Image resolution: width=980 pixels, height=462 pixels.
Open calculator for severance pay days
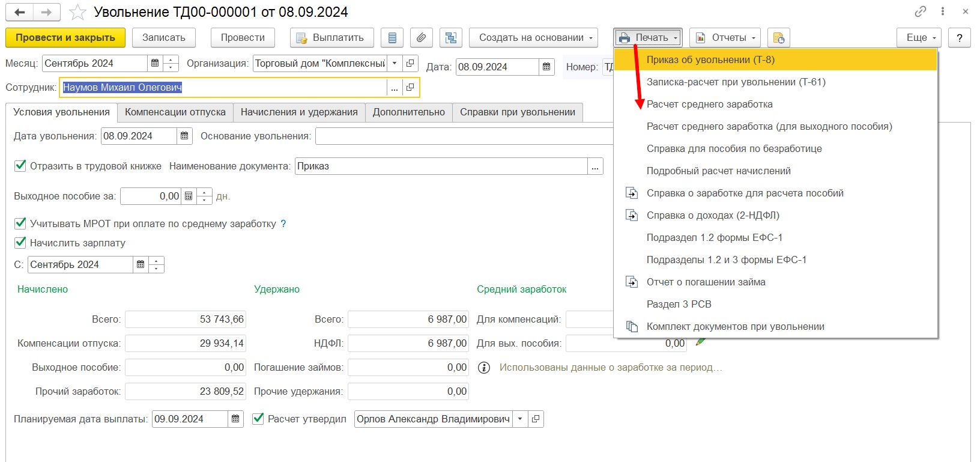189,196
